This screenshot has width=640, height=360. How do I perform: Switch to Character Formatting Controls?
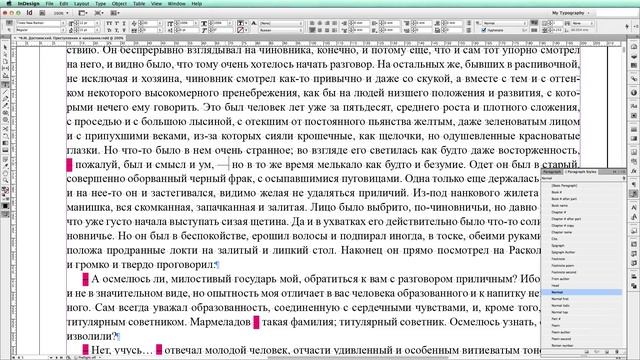(9, 23)
